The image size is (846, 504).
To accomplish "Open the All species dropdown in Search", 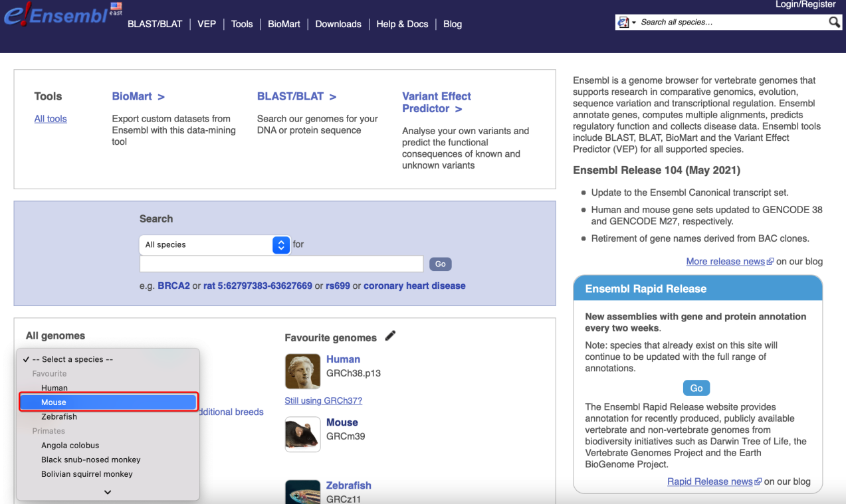I will 215,245.
